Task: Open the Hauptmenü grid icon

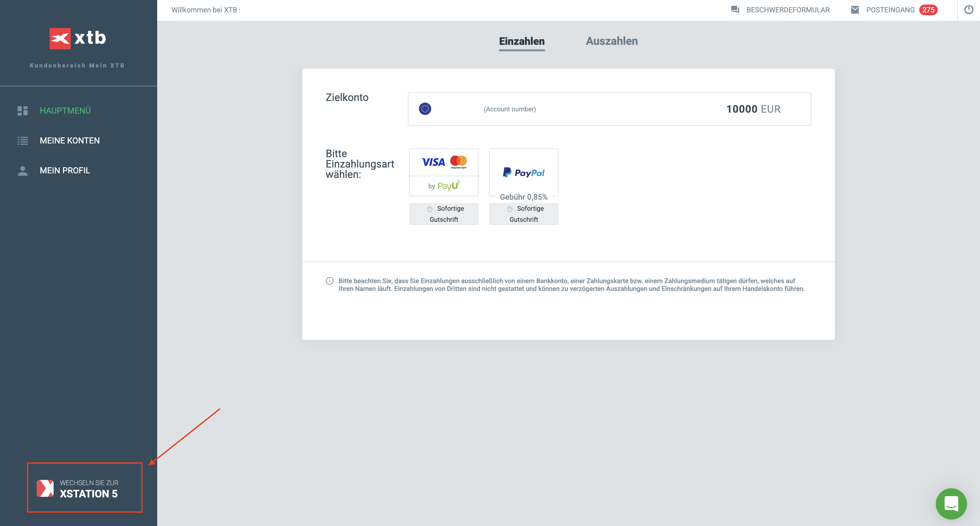Action: (x=23, y=111)
